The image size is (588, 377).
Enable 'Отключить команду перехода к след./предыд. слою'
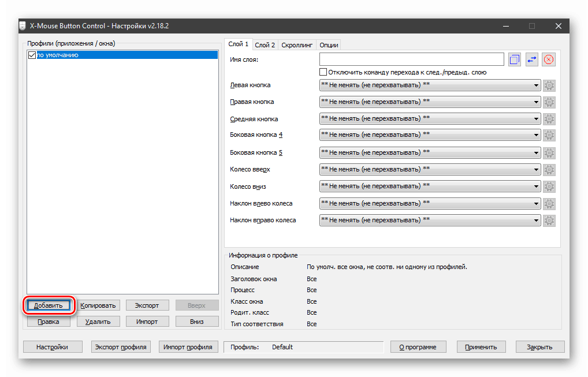click(323, 72)
